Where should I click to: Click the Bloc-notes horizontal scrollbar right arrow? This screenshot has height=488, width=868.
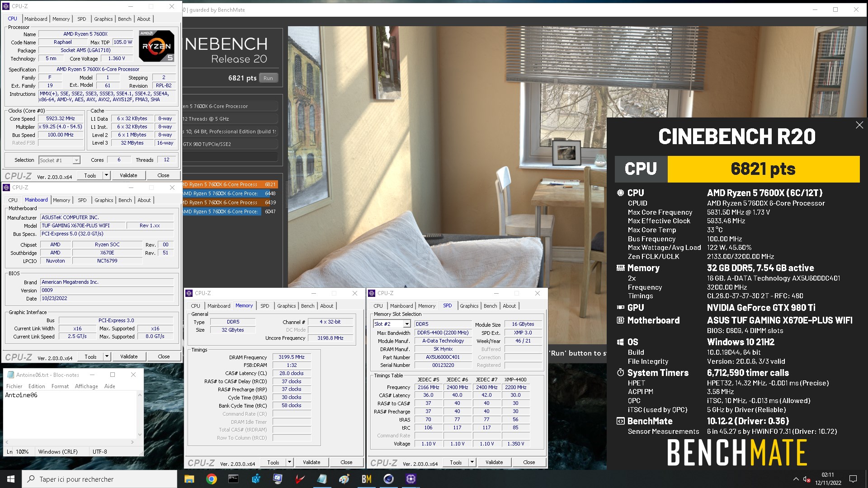pos(132,442)
